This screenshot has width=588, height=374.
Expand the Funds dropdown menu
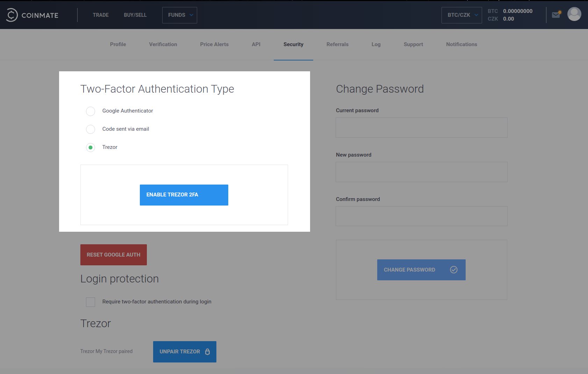point(180,15)
